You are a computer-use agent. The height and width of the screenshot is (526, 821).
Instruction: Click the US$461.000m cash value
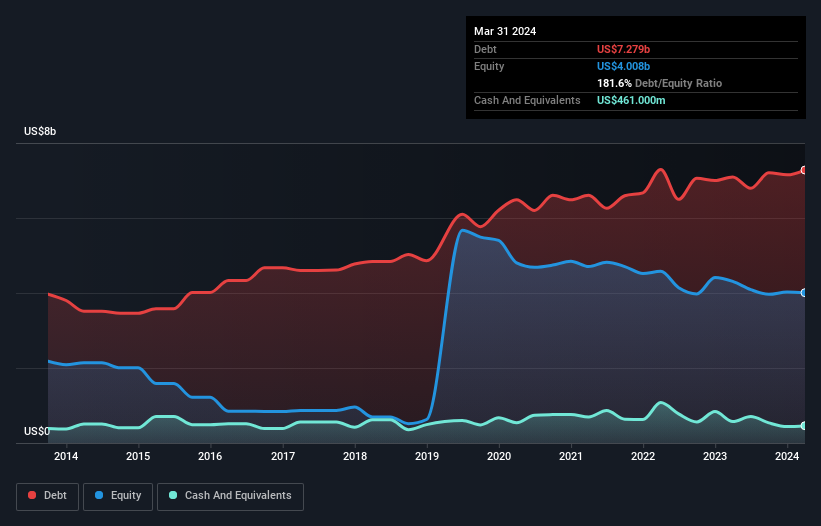tap(631, 100)
